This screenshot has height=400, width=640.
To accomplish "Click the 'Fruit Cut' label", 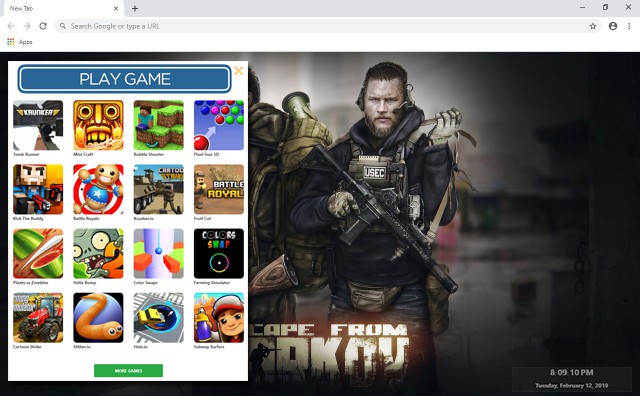I will pyautogui.click(x=202, y=218).
